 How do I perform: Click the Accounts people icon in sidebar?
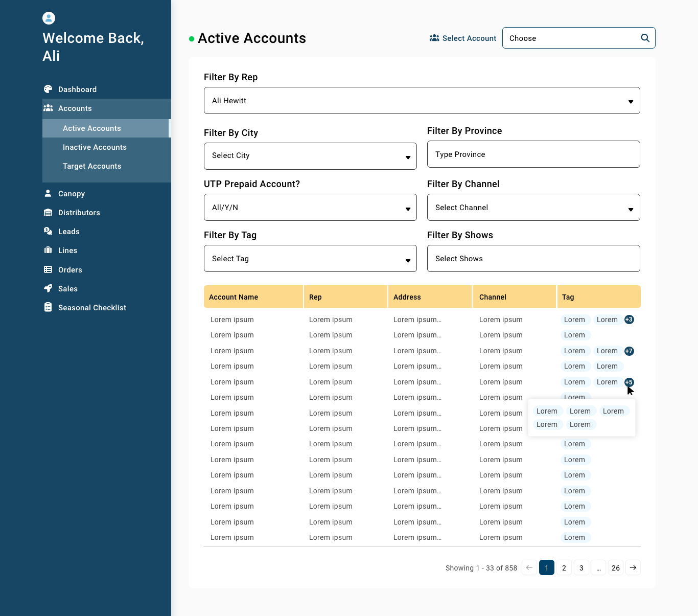(x=48, y=108)
